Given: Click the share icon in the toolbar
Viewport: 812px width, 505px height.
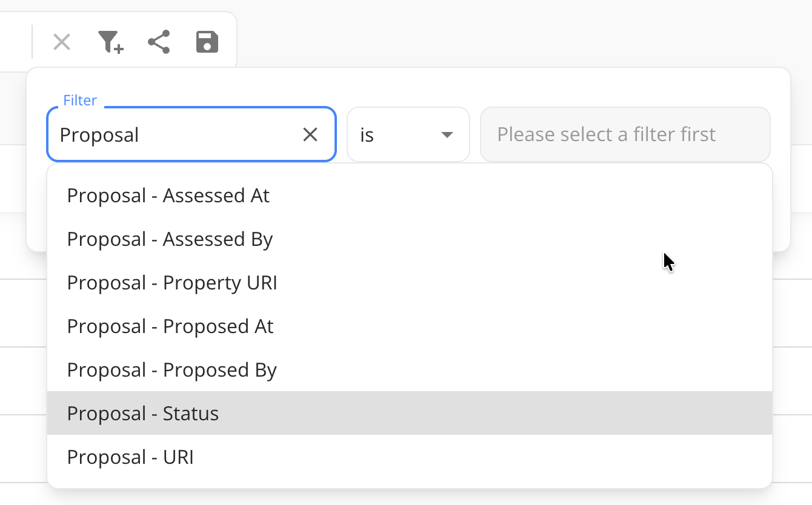Looking at the screenshot, I should pyautogui.click(x=159, y=42).
